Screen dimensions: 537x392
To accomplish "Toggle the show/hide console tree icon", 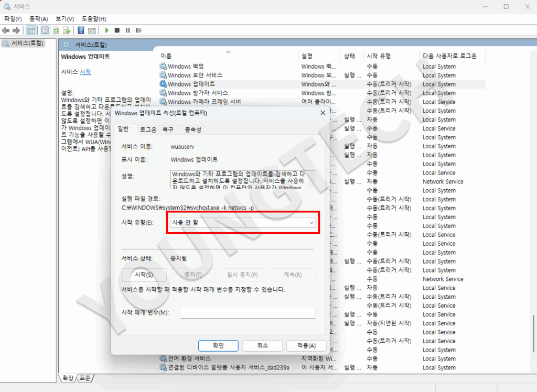I will pyautogui.click(x=31, y=30).
